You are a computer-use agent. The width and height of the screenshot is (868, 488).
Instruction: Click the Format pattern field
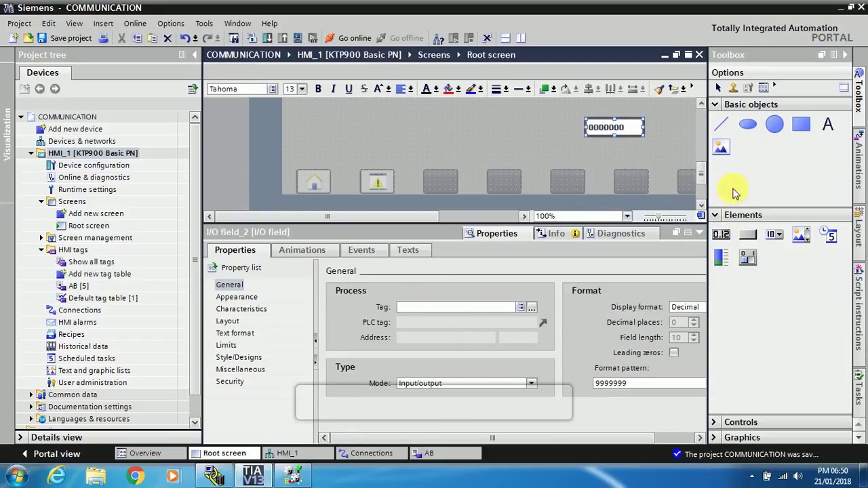(649, 383)
